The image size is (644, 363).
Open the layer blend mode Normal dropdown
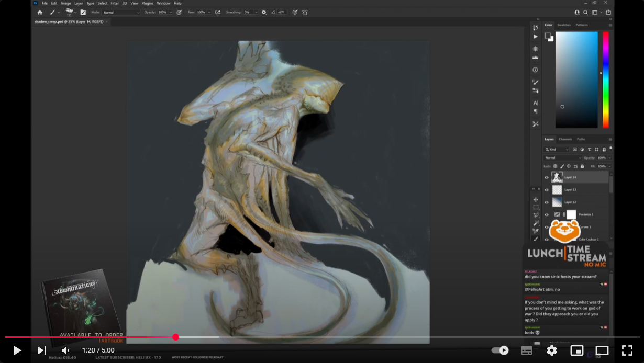click(x=563, y=158)
